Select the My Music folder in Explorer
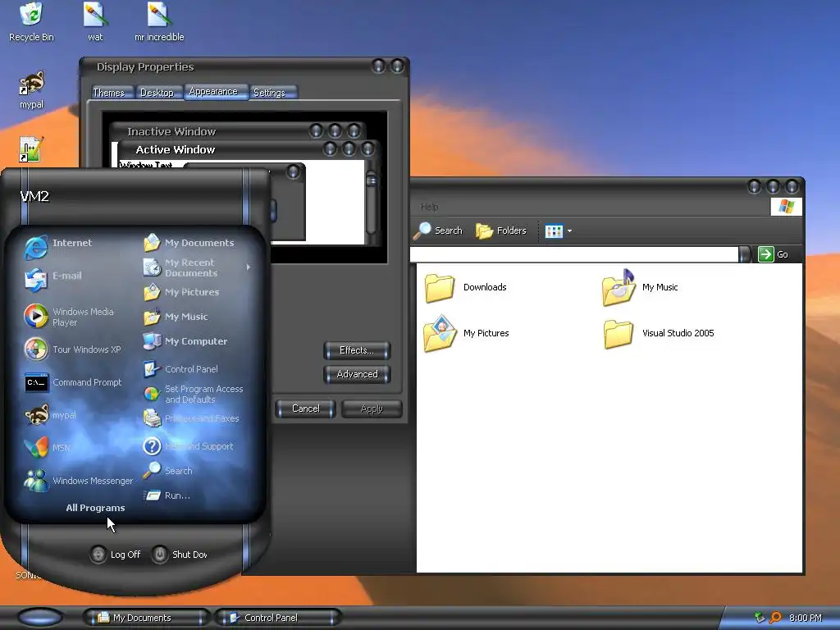Image resolution: width=840 pixels, height=630 pixels. pyautogui.click(x=640, y=288)
